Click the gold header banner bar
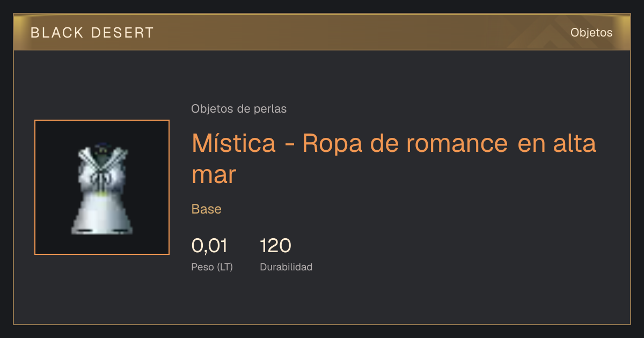This screenshot has height=338, width=644. click(322, 32)
